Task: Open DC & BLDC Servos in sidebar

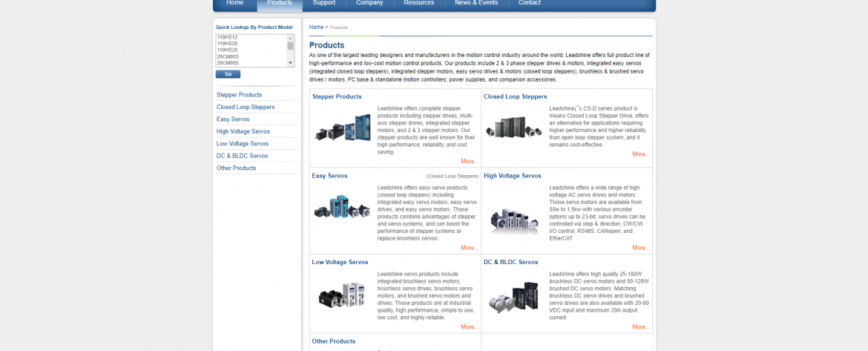Action: pyautogui.click(x=243, y=156)
